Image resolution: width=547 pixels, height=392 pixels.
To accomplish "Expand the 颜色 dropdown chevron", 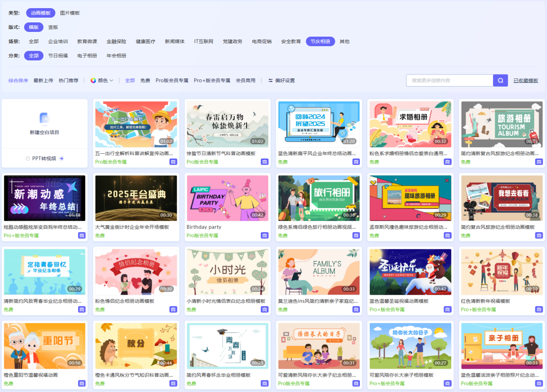I will pyautogui.click(x=112, y=81).
